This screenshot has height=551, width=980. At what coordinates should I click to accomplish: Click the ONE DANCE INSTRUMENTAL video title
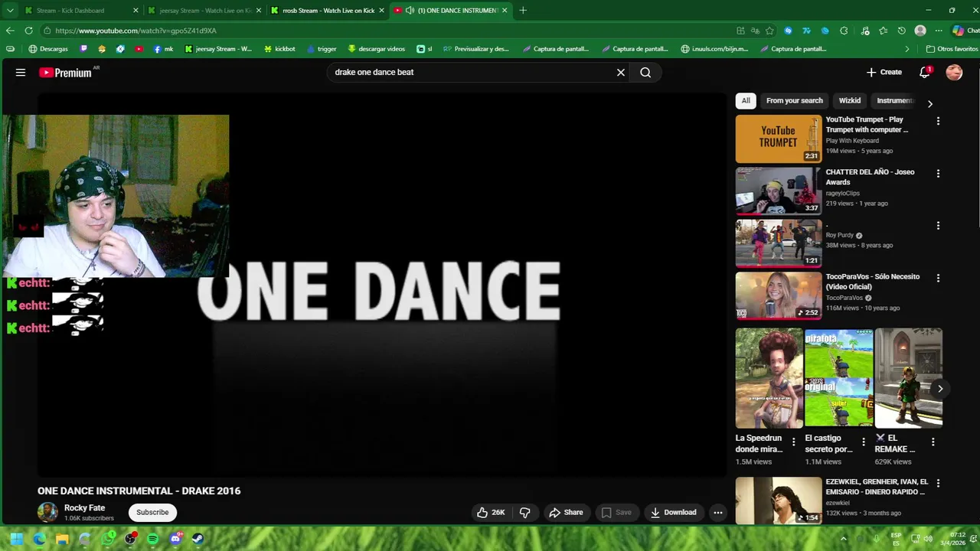click(x=139, y=491)
